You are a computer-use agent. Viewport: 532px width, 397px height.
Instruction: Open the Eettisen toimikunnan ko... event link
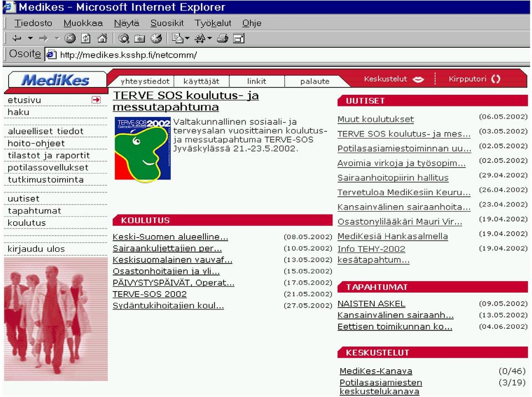click(395, 327)
